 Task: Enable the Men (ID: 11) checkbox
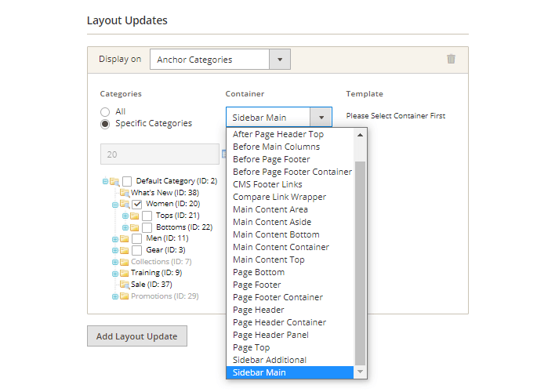(x=137, y=238)
